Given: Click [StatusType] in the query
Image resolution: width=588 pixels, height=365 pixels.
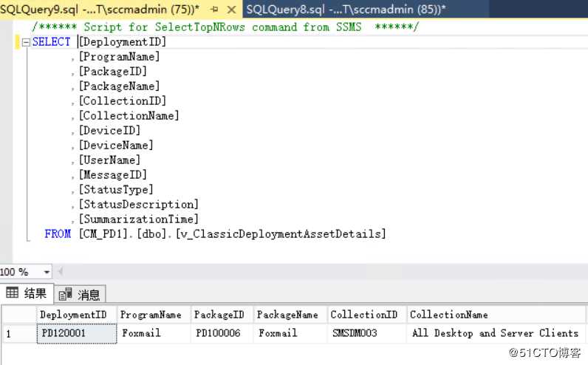Looking at the screenshot, I should point(116,189).
